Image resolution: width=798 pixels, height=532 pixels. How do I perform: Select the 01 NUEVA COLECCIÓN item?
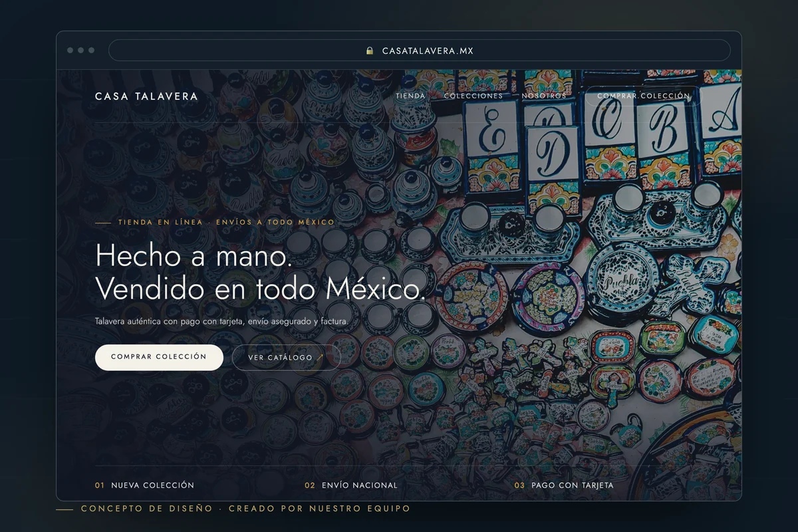coord(144,485)
